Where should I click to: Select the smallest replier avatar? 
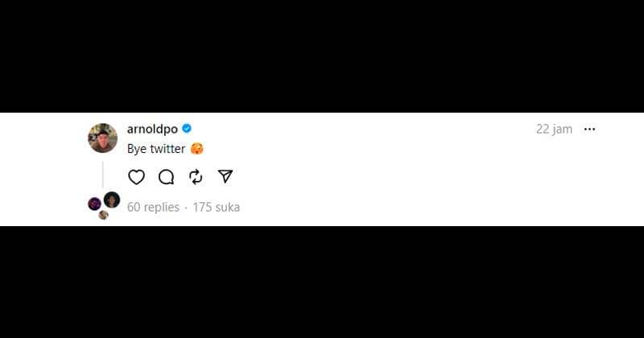[104, 215]
